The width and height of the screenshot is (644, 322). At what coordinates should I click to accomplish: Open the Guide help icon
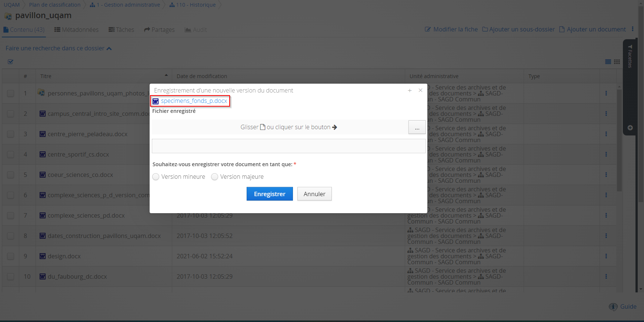tap(613, 307)
